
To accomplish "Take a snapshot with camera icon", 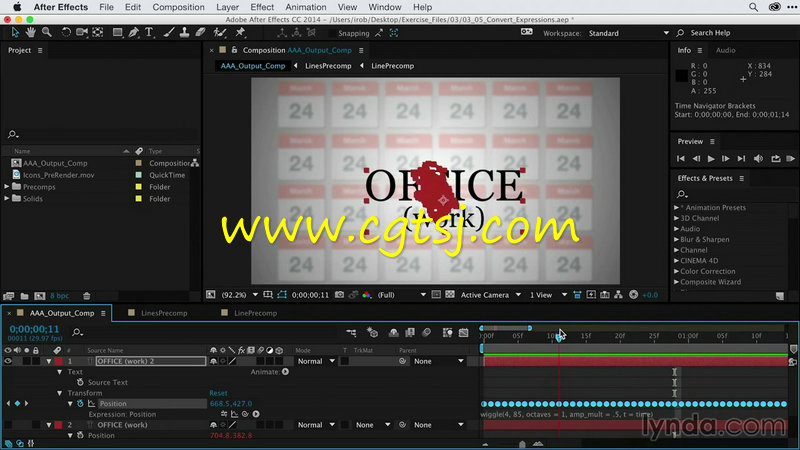I will (x=339, y=295).
